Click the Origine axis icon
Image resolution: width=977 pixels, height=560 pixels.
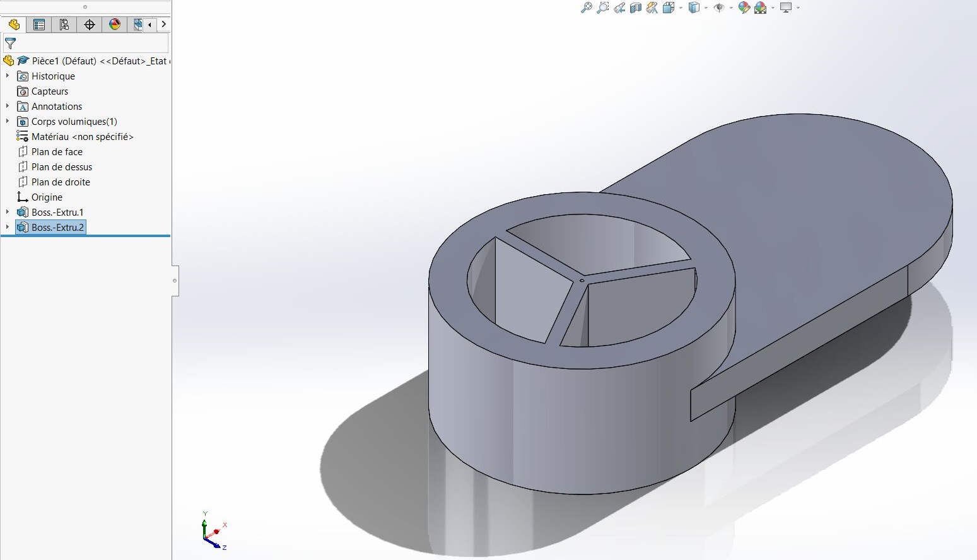click(x=23, y=197)
